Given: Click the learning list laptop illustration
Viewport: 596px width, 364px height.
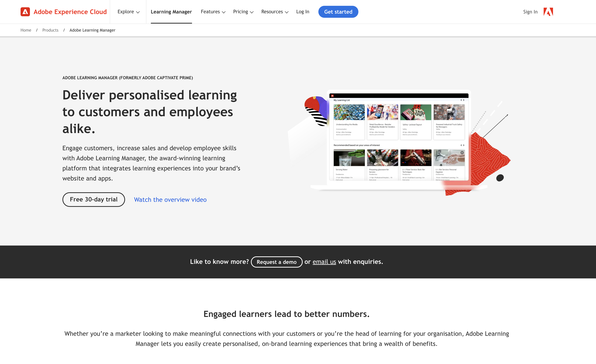Looking at the screenshot, I should click(399, 140).
